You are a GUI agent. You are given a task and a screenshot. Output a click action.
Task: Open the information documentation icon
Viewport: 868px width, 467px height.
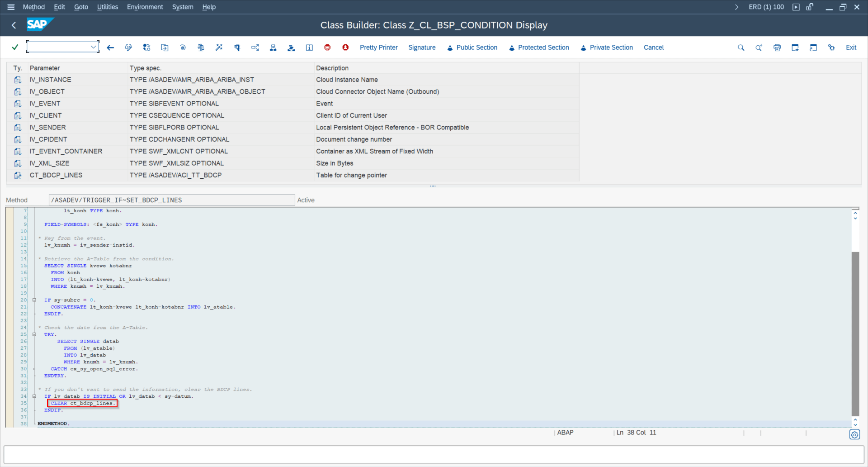[309, 48]
